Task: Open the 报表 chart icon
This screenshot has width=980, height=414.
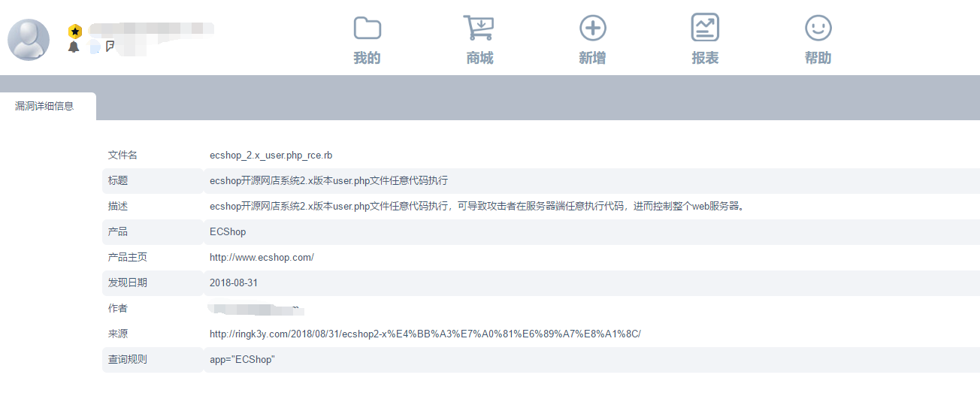Action: (705, 28)
